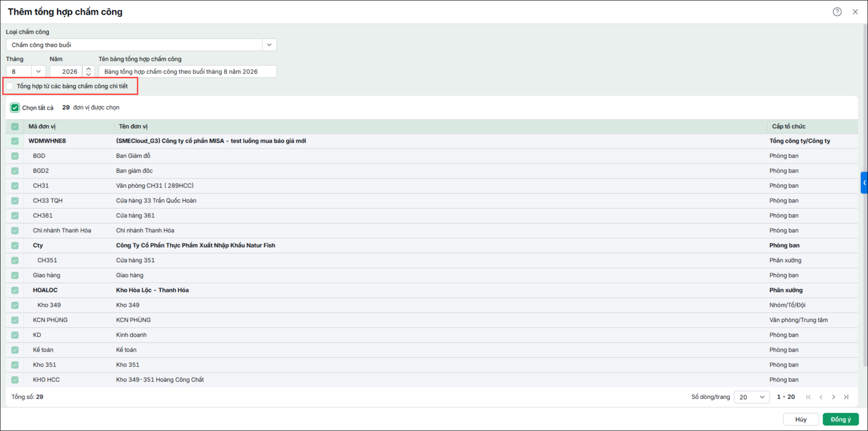
Task: Edit the Tên bảng tổng hợp chấm công field
Action: click(x=188, y=72)
